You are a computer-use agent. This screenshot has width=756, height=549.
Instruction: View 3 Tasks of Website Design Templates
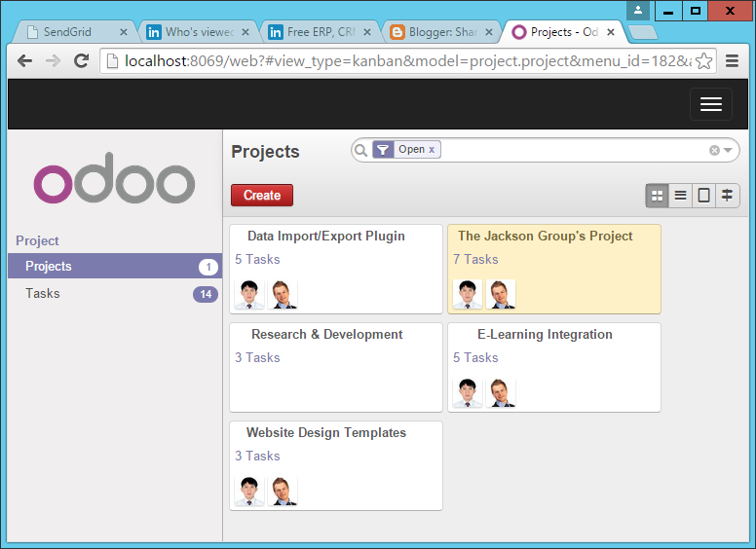[257, 456]
